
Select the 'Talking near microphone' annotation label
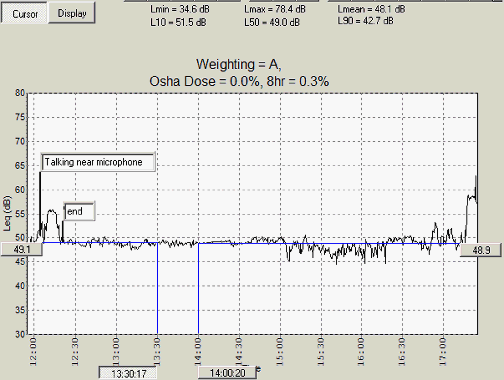[x=98, y=162]
